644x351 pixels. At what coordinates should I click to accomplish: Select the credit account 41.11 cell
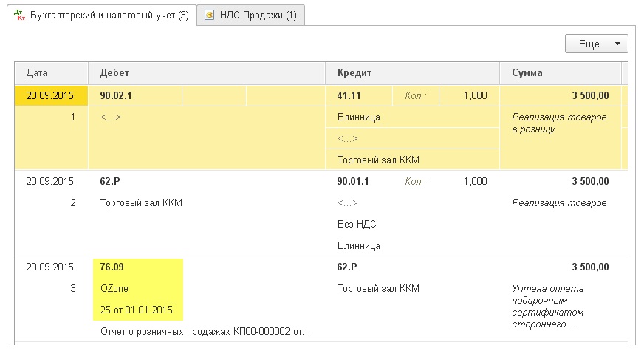359,96
